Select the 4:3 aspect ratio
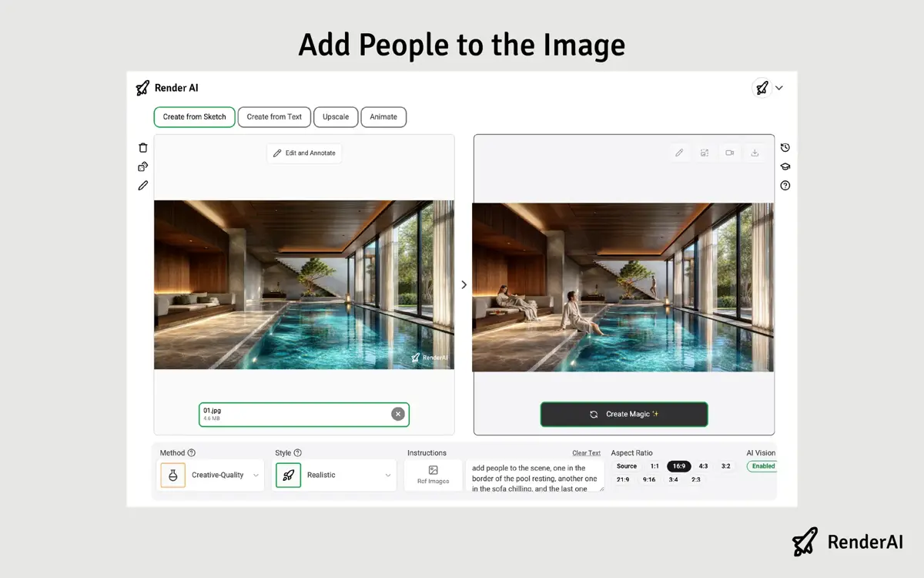Screen dimensions: 924x578 click(x=703, y=466)
